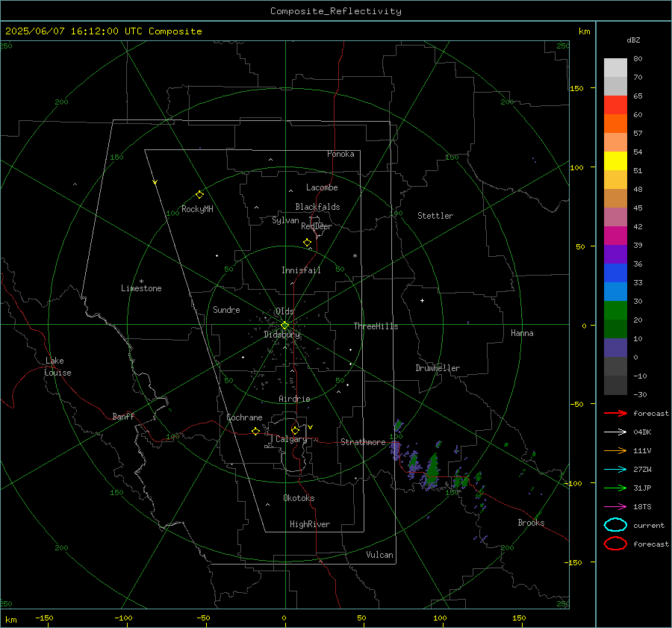Click the white 04DK arrow legend icon
Image resolution: width=672 pixels, height=628 pixels.
(x=615, y=432)
